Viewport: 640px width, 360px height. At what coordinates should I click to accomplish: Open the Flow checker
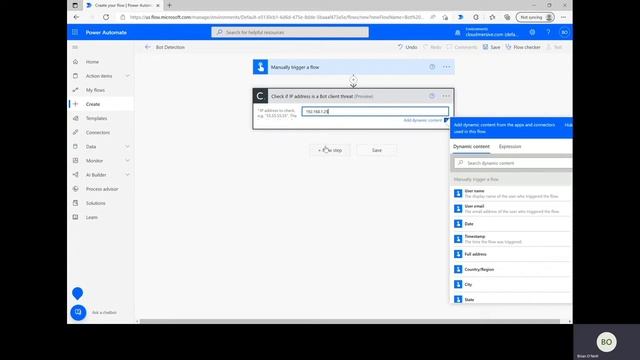point(523,47)
